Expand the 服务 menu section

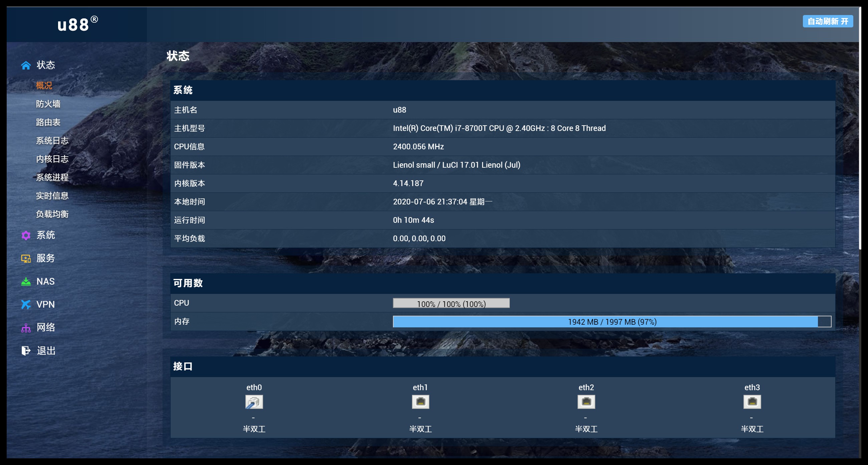click(45, 258)
